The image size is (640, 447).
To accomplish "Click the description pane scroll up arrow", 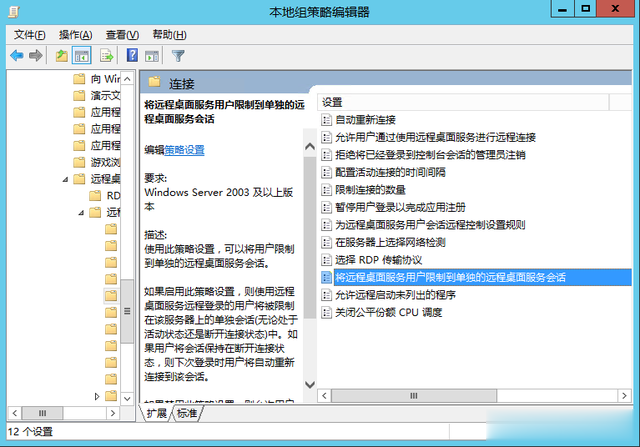I will click(x=310, y=147).
